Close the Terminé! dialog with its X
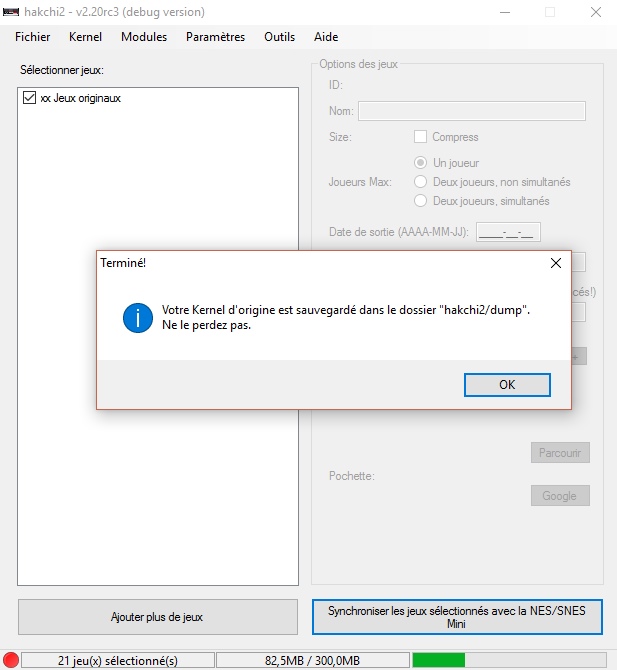 pos(556,263)
